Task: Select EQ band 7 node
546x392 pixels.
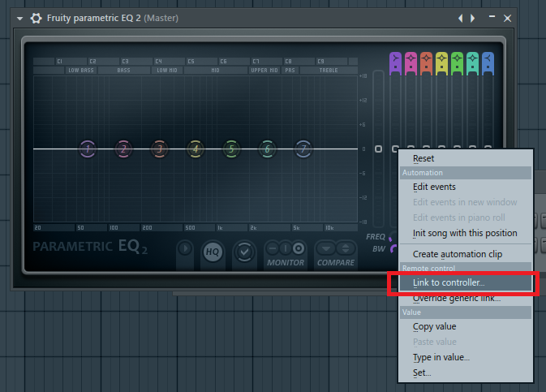Action: pyautogui.click(x=303, y=149)
